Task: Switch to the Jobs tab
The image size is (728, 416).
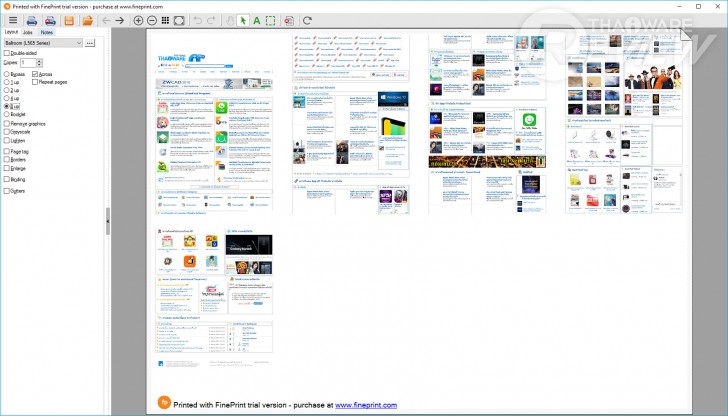Action: click(x=28, y=32)
